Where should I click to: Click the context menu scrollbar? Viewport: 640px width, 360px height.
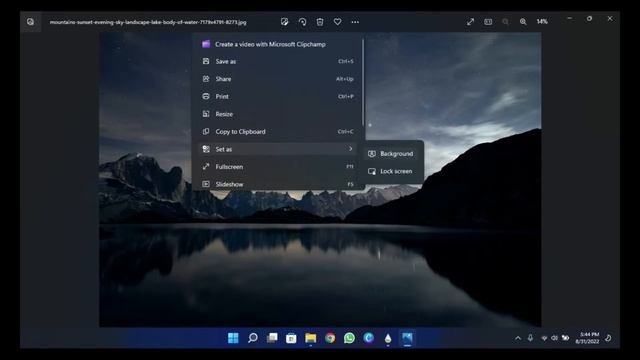[363, 82]
